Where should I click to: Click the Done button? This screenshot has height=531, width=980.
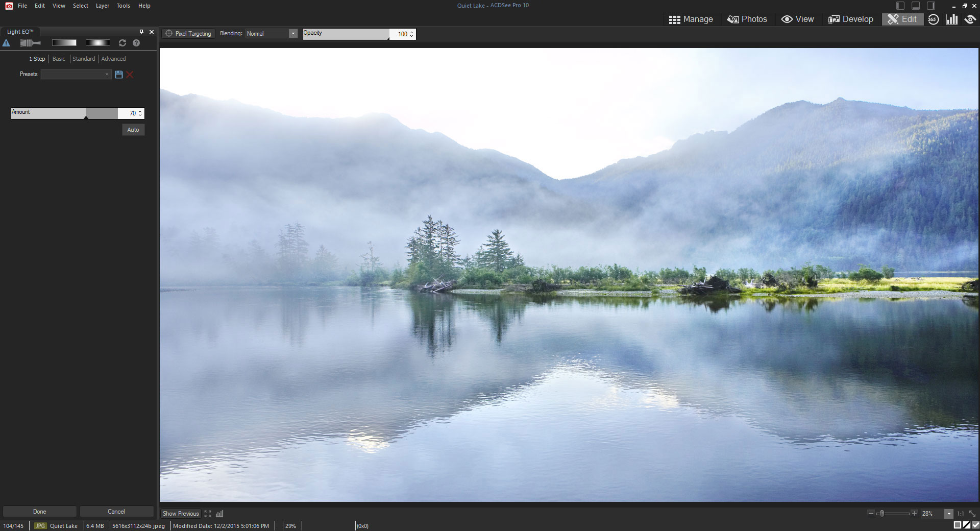click(40, 512)
